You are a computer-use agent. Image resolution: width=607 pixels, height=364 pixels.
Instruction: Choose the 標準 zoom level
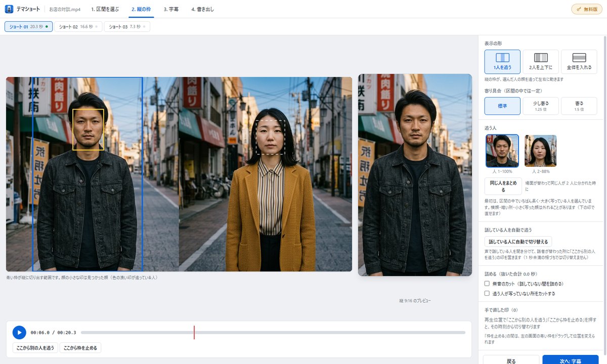pyautogui.click(x=502, y=106)
